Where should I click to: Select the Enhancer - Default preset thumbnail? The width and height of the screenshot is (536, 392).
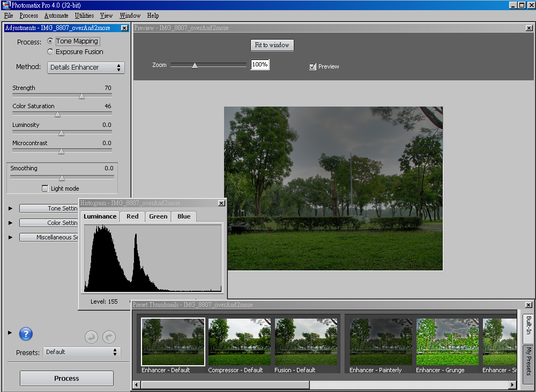[173, 342]
